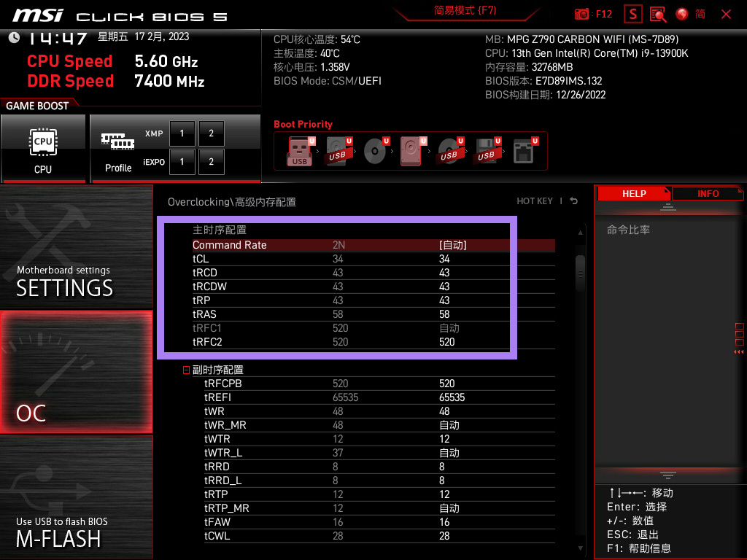Select the optical disc boot device icon
The image size is (747, 560).
pos(376,151)
